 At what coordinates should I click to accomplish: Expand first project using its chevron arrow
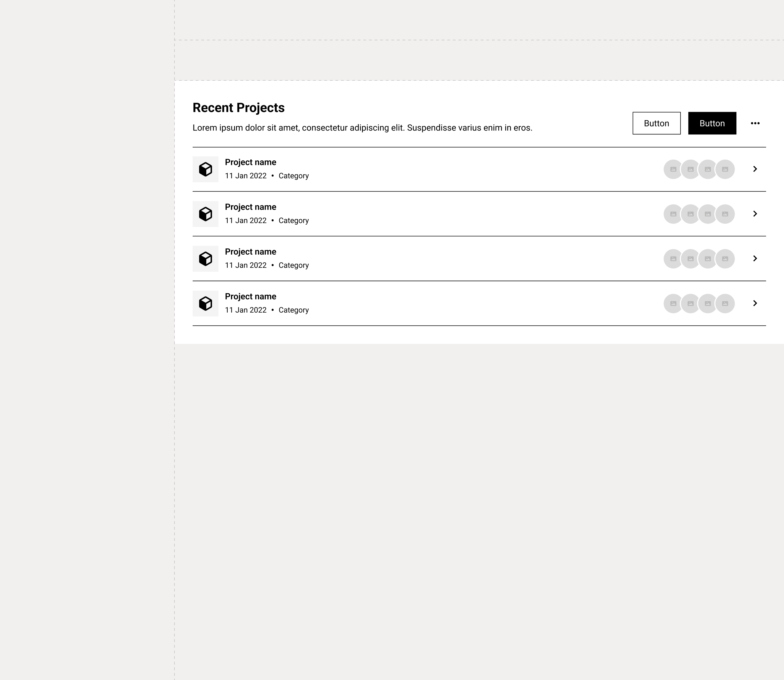tap(755, 169)
